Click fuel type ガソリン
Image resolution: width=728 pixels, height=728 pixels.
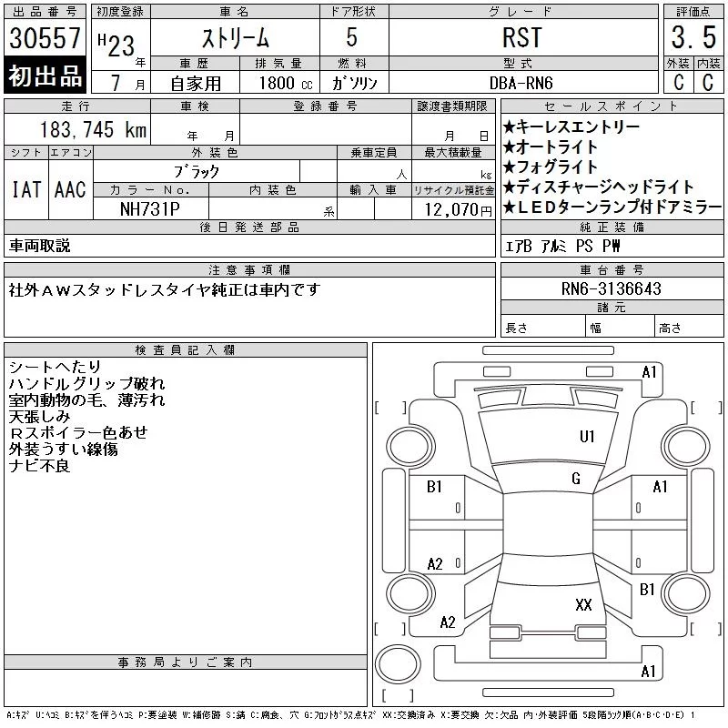[x=354, y=83]
